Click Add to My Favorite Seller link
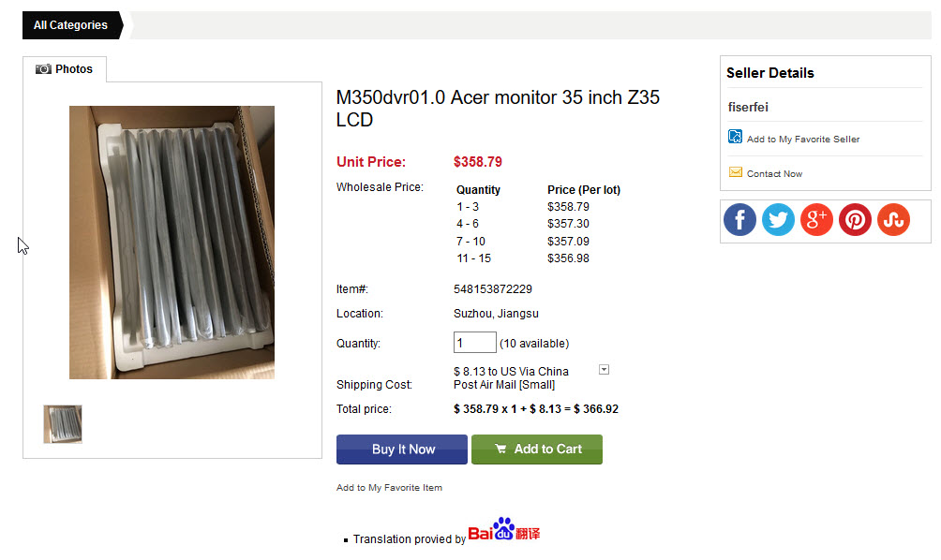Image resolution: width=941 pixels, height=560 pixels. pyautogui.click(x=803, y=140)
